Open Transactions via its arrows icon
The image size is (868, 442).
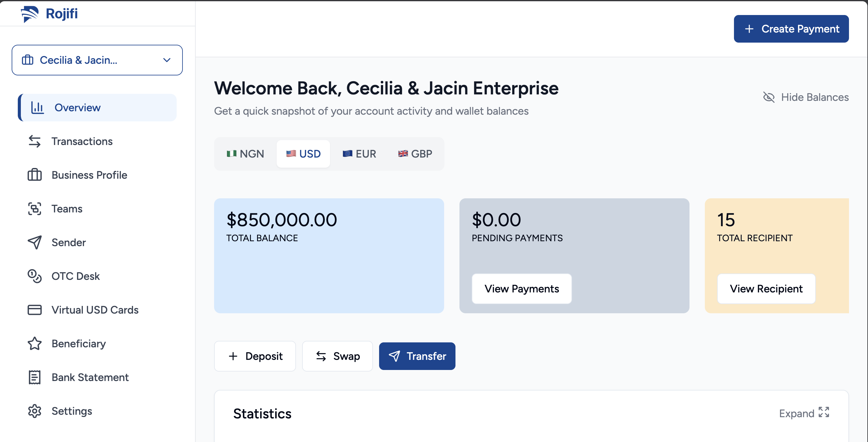(34, 141)
